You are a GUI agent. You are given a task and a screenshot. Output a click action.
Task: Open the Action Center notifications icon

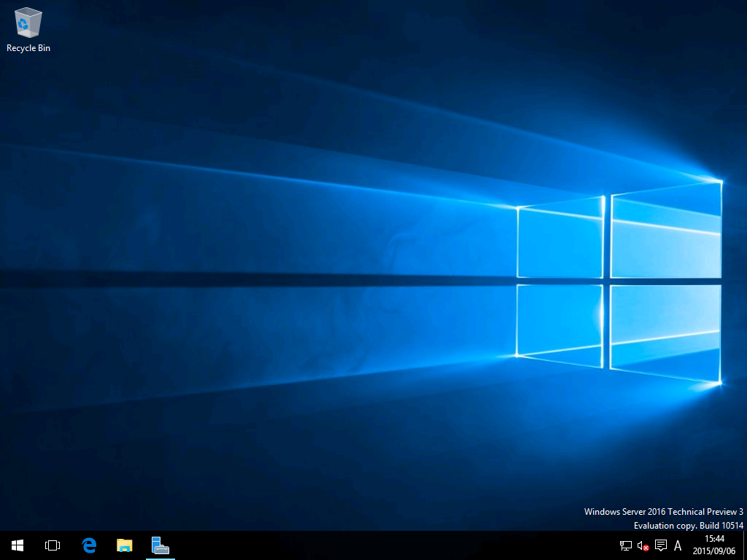661,545
